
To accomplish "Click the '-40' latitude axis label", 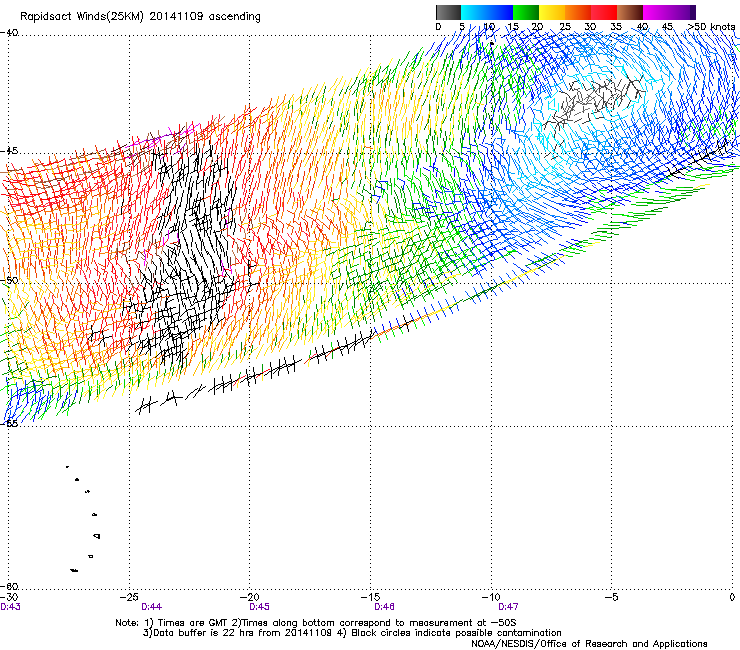I will point(9,33).
